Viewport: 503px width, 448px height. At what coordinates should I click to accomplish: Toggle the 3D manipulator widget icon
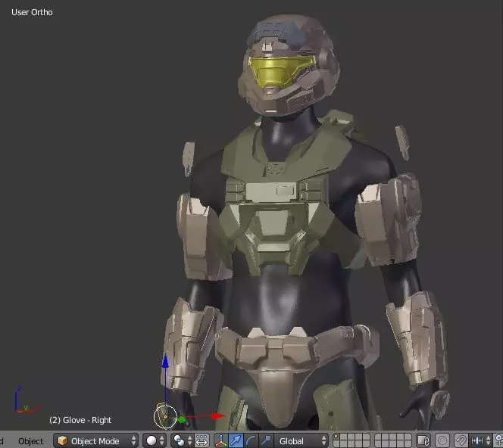220,441
